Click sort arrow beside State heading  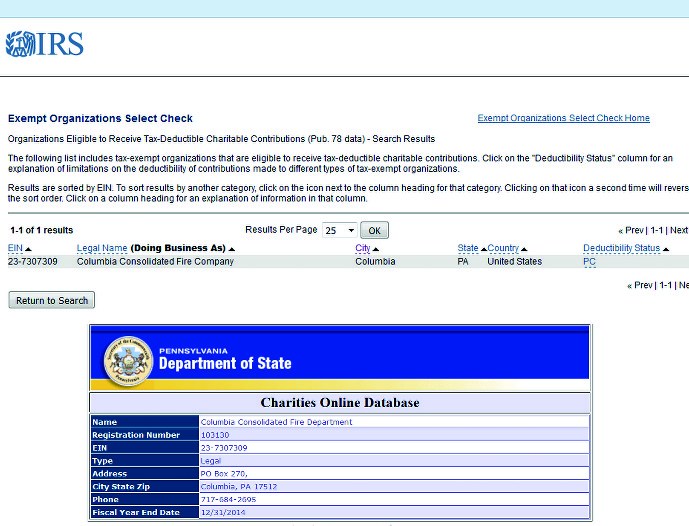(x=484, y=249)
